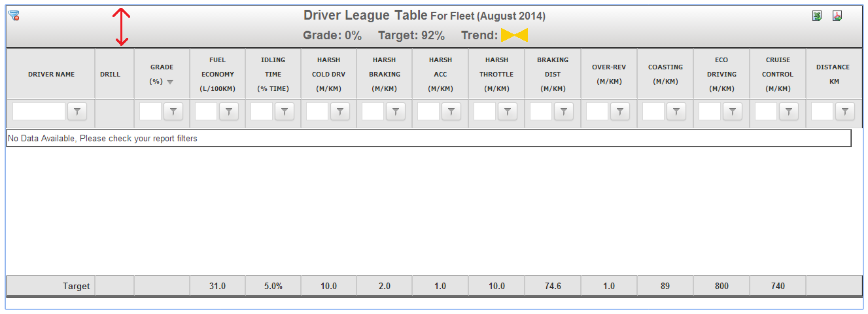Open the Cruise Control filter button
Image resolution: width=868 pixels, height=314 pixels.
click(x=788, y=112)
